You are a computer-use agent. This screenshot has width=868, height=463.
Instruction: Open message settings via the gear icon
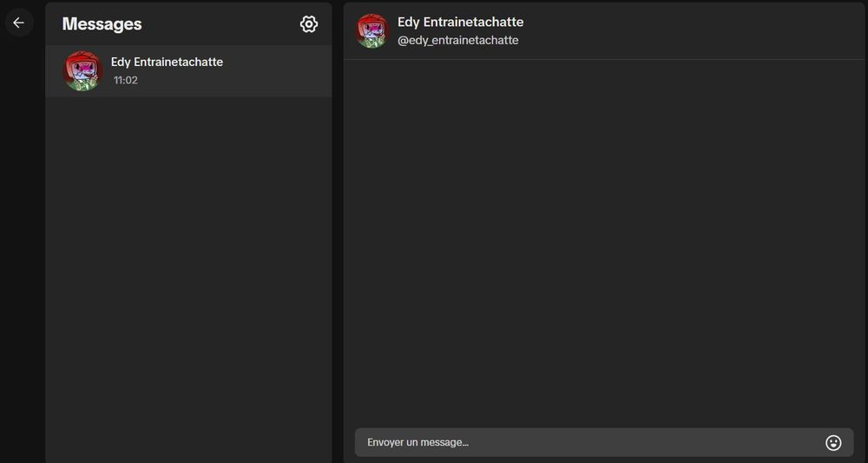[x=309, y=23]
